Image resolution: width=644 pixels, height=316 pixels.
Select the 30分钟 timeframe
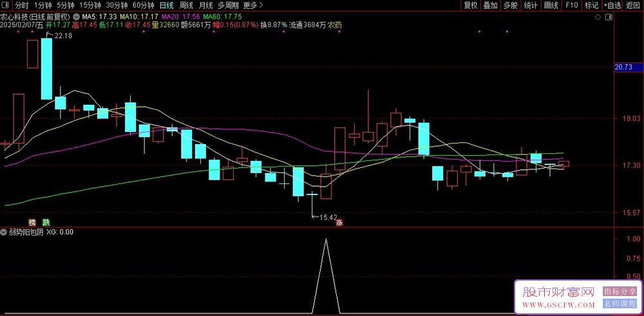pyautogui.click(x=117, y=5)
